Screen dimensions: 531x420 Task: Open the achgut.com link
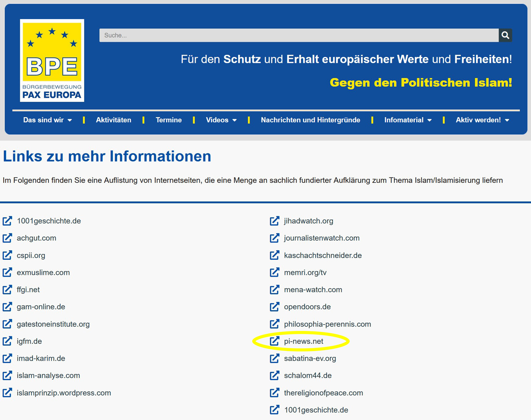pyautogui.click(x=36, y=238)
